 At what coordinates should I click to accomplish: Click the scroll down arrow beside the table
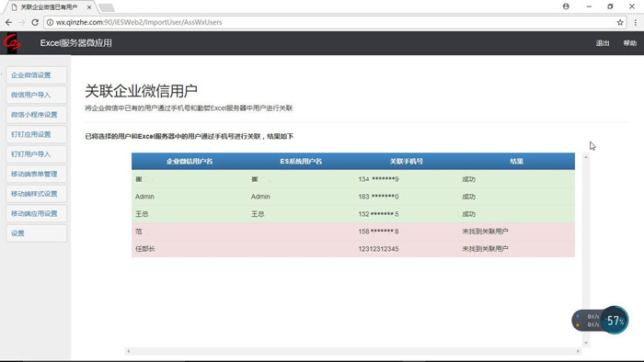click(x=586, y=343)
